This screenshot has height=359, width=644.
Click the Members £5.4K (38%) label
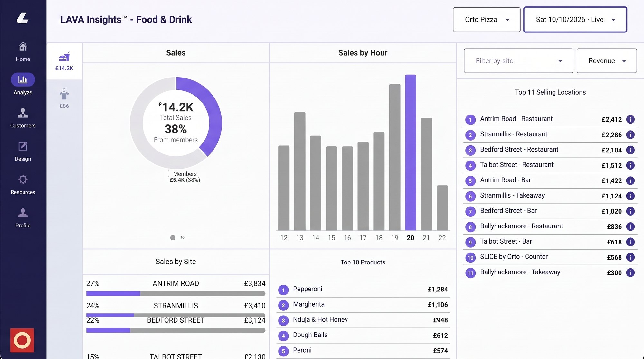(x=185, y=177)
